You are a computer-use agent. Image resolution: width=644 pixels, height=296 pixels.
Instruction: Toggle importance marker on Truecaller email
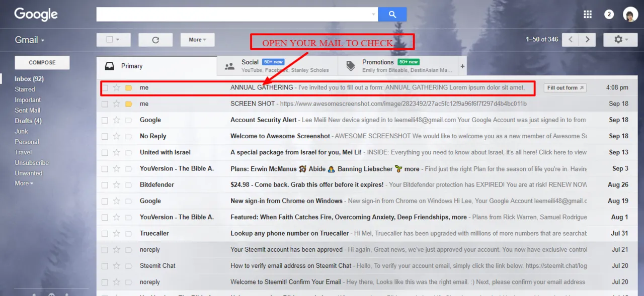[x=128, y=233]
